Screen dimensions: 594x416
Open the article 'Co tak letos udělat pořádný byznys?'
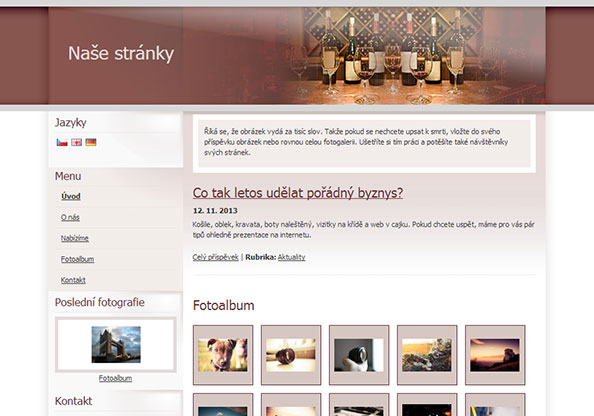point(298,193)
